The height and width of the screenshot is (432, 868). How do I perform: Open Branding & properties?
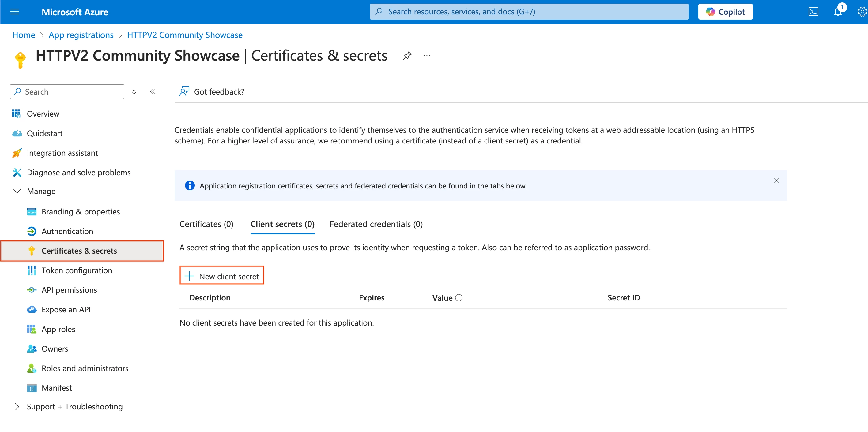click(81, 211)
